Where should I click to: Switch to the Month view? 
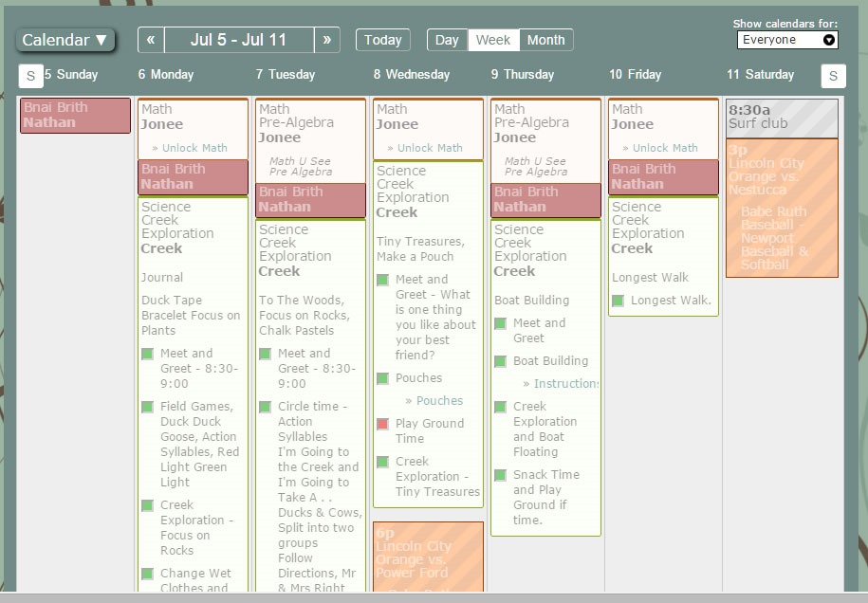coord(545,40)
